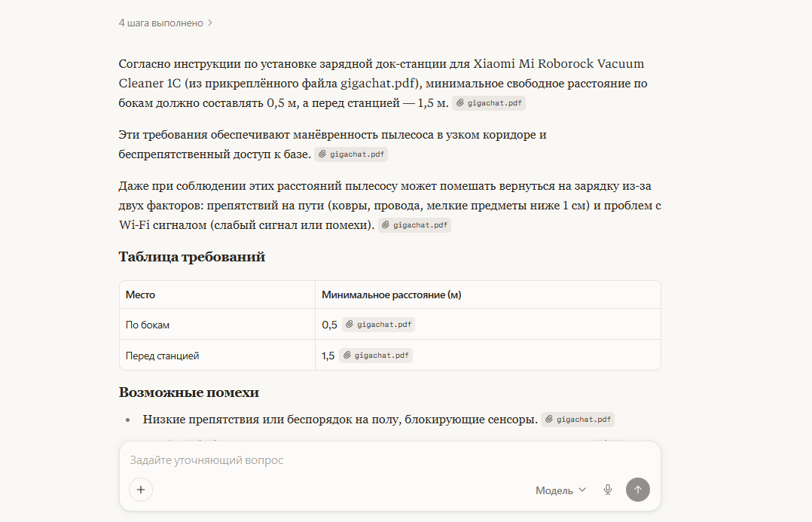The width and height of the screenshot is (812, 522).
Task: Open the gigachat.pdf citation in the Wi-Fi signal paragraph
Action: pyautogui.click(x=414, y=224)
